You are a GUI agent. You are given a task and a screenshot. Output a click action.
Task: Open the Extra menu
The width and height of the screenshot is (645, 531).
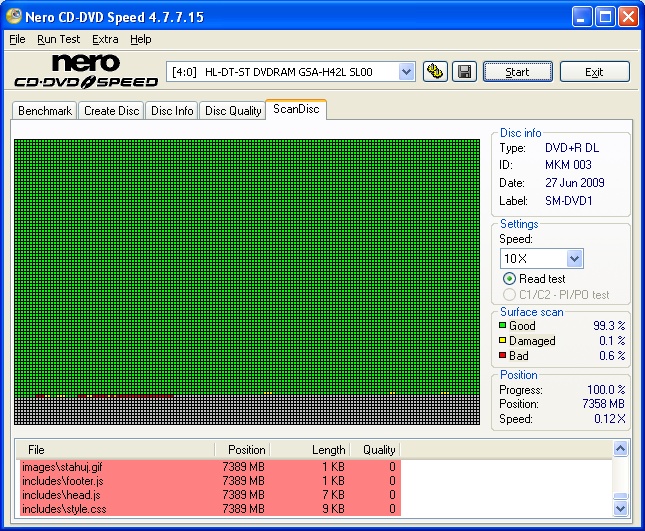[x=105, y=39]
